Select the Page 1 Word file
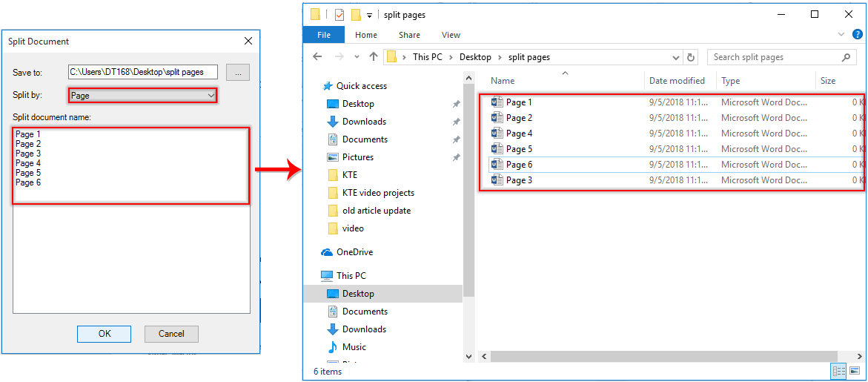The image size is (868, 382). (519, 102)
